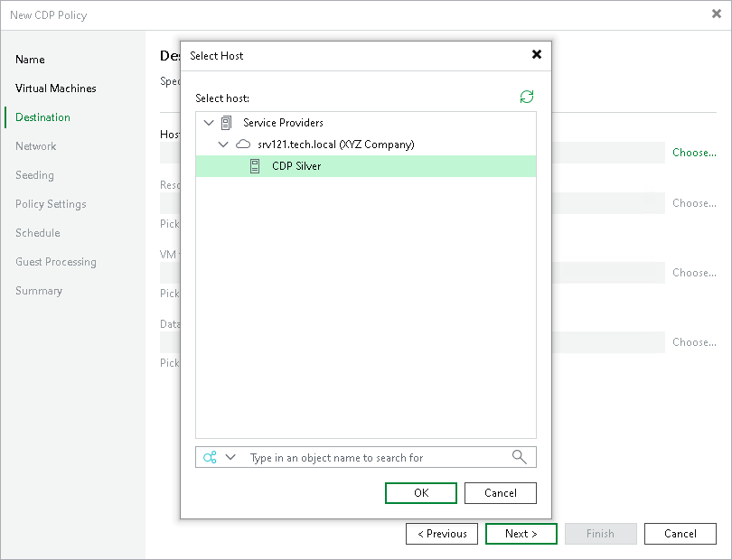This screenshot has width=732, height=560.
Task: Switch to the Network step
Action: click(36, 145)
